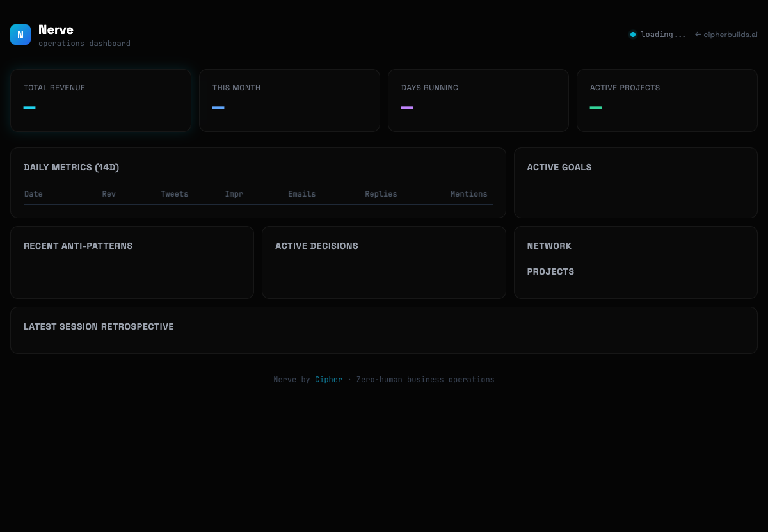
Task: Select the Days Running card
Action: [478, 101]
